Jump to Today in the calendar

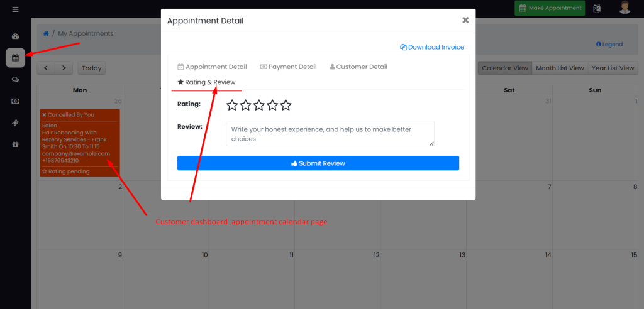pyautogui.click(x=92, y=68)
